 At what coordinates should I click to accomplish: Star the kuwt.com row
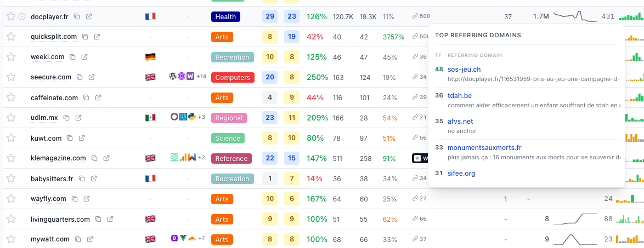pos(11,138)
